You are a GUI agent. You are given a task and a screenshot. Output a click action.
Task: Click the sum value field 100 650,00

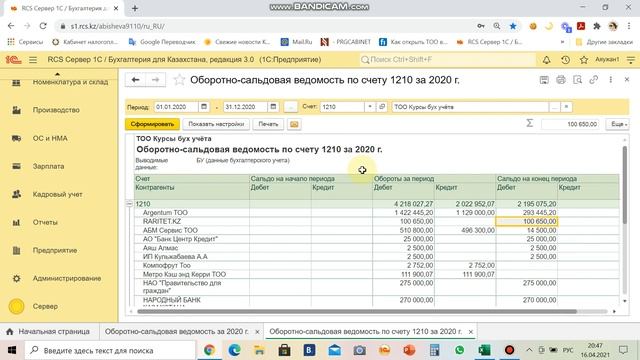pyautogui.click(x=570, y=124)
